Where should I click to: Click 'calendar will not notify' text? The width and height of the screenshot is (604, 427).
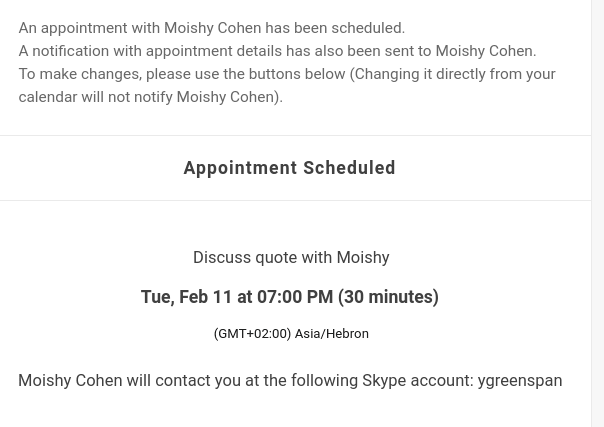coord(95,97)
